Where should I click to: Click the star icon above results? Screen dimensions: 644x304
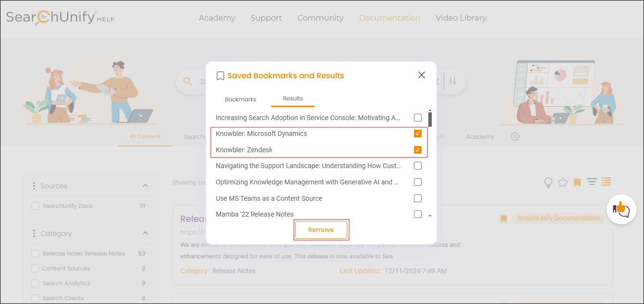coord(563,182)
